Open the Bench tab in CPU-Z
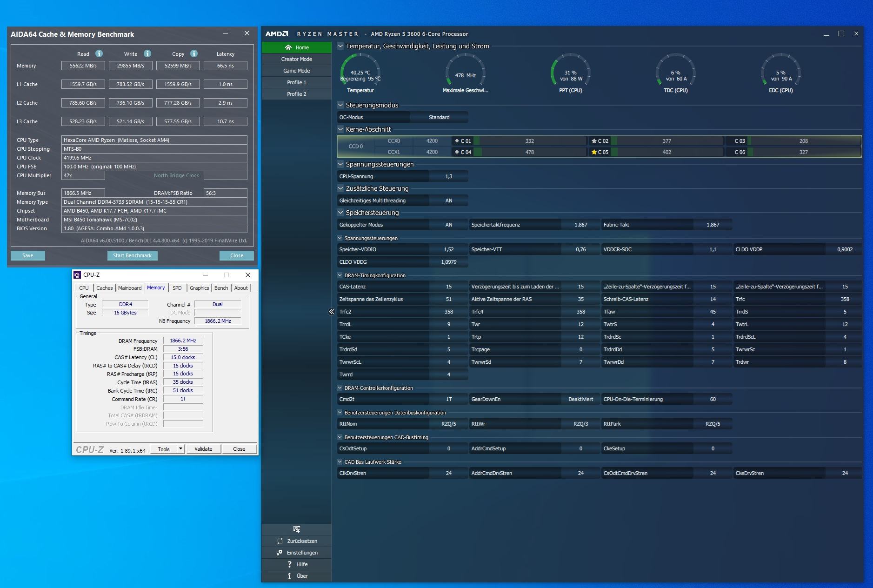This screenshot has width=873, height=588. (x=221, y=288)
